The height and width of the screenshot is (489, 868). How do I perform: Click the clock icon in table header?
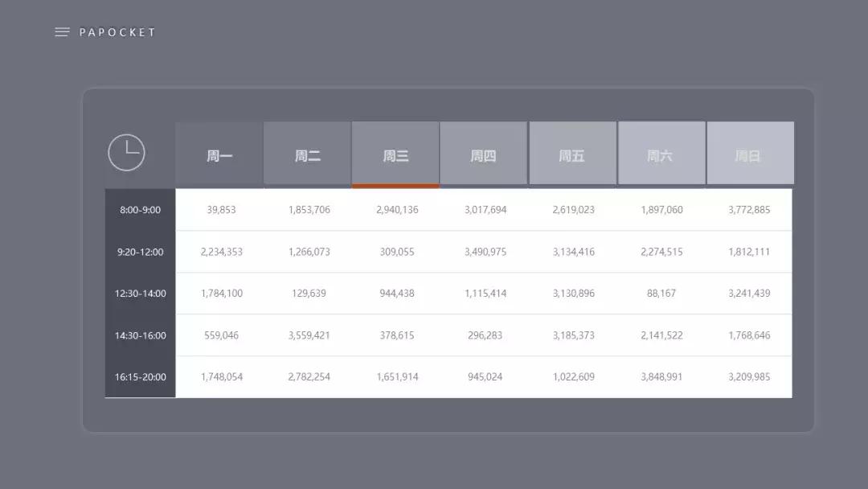(x=126, y=152)
